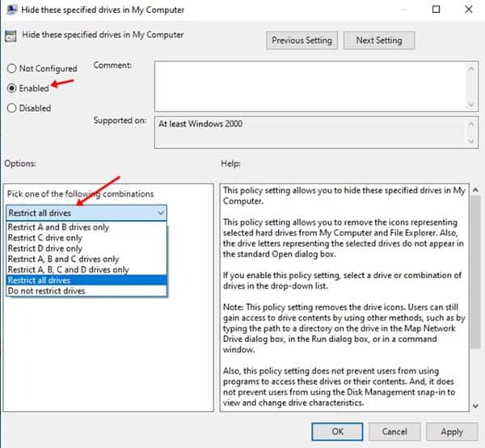The height and width of the screenshot is (448, 485).
Task: Click the title bar policy editor icon
Action: [x=12, y=10]
